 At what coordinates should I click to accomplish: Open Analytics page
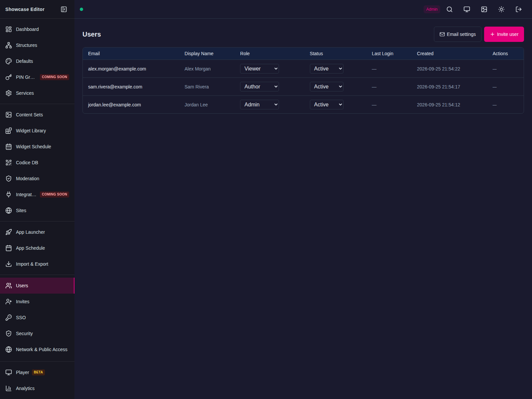point(37,388)
